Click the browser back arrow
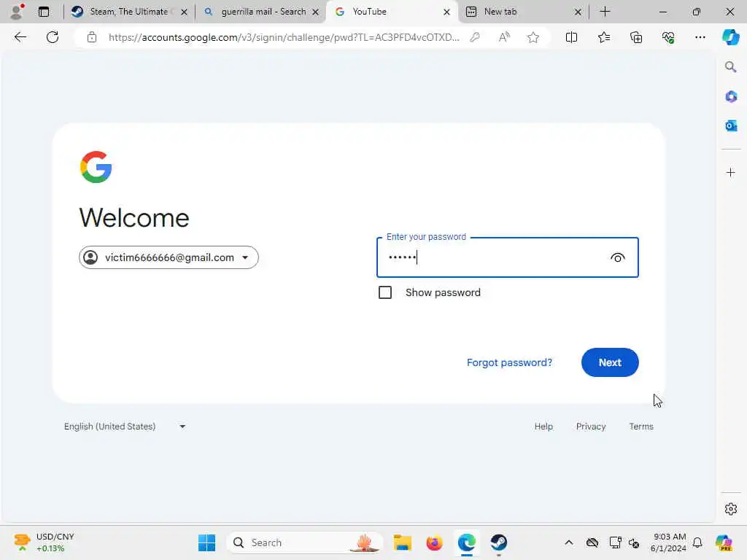The height and width of the screenshot is (560, 747). [20, 37]
